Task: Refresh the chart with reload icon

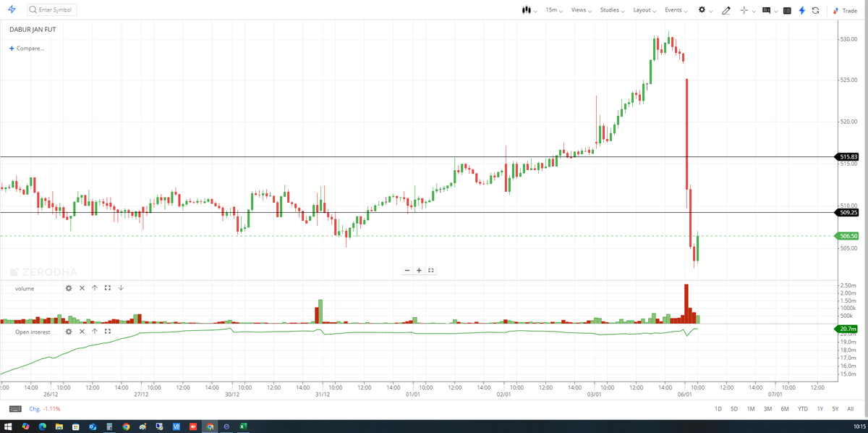Action: pos(815,11)
